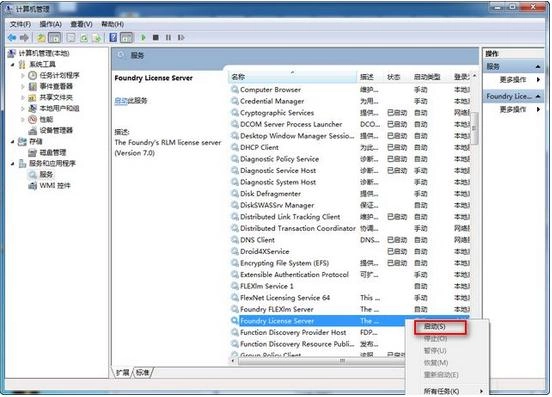
Task: Toggle the console tree toolbar icon
Action: point(54,37)
